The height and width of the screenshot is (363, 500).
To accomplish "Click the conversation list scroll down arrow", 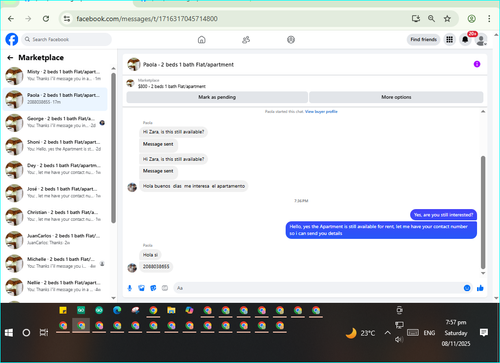I will tap(113, 298).
